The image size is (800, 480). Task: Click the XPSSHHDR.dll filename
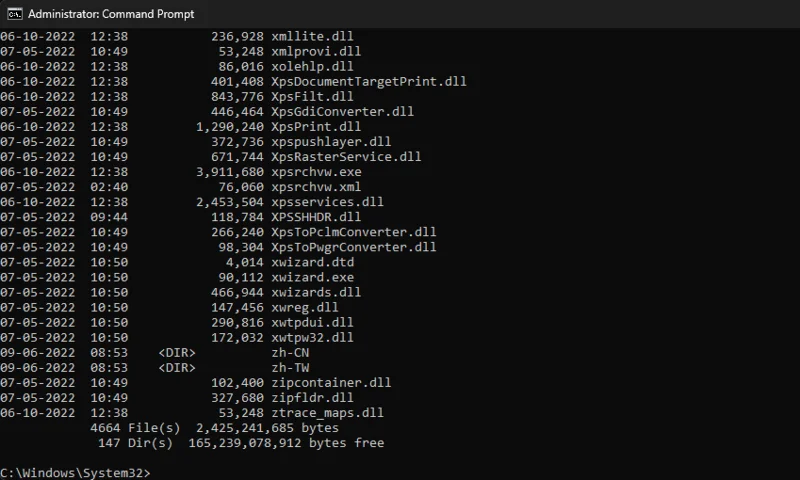(316, 217)
